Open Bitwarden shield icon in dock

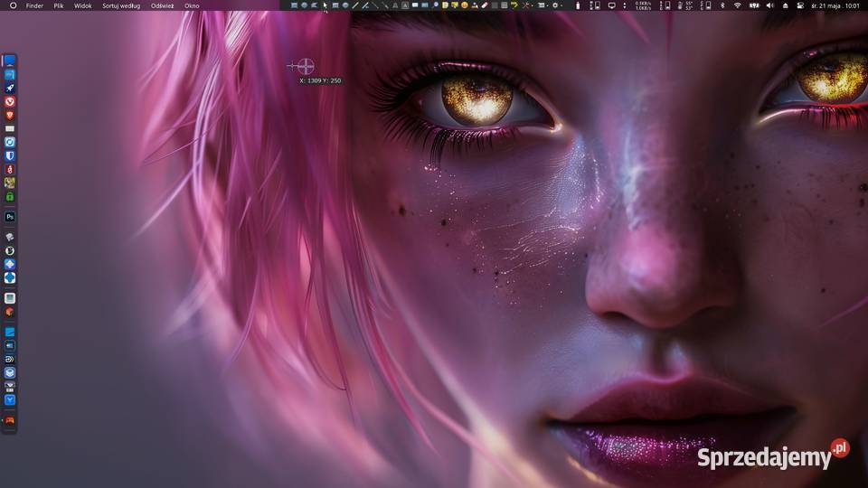pos(9,156)
